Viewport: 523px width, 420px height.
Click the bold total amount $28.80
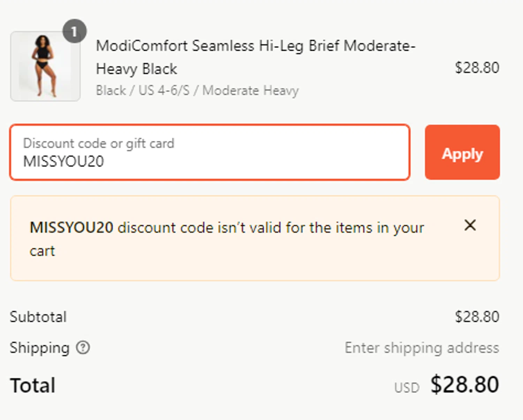(464, 384)
